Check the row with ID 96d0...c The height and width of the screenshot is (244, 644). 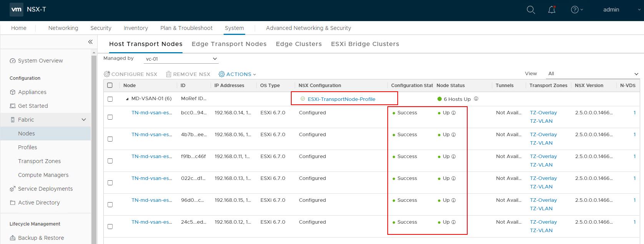[x=110, y=204]
